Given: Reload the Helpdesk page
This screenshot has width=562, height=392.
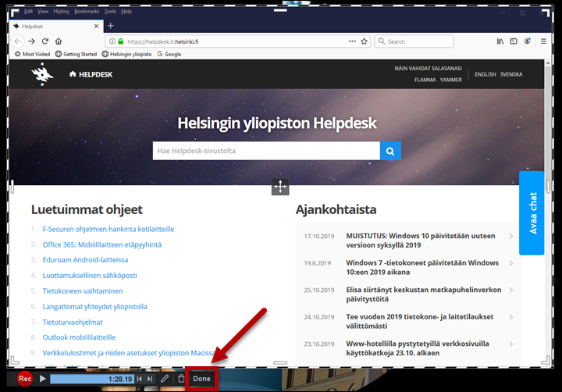Looking at the screenshot, I should [x=44, y=41].
